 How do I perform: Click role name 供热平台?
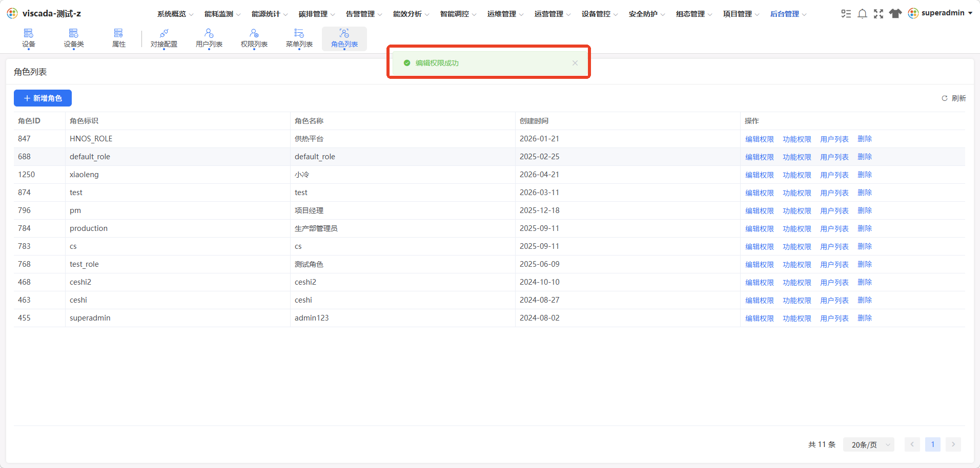pos(309,139)
